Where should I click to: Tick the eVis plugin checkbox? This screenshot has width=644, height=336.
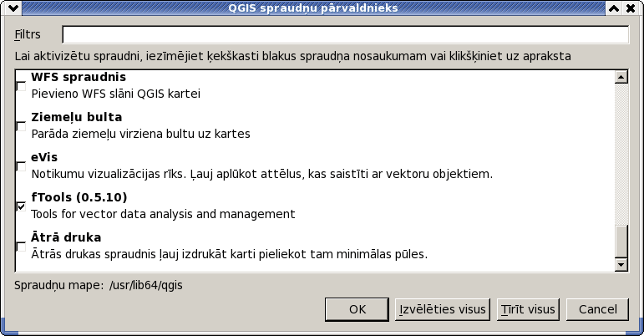21,166
